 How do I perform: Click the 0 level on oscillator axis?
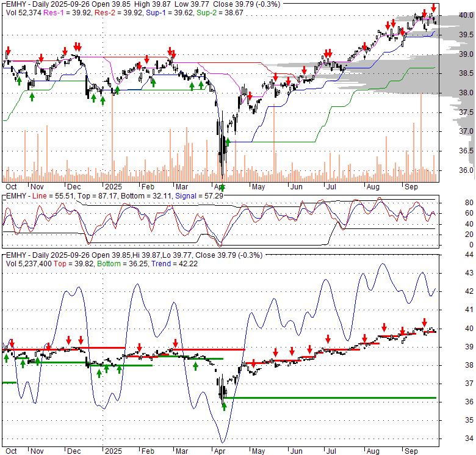(471, 245)
